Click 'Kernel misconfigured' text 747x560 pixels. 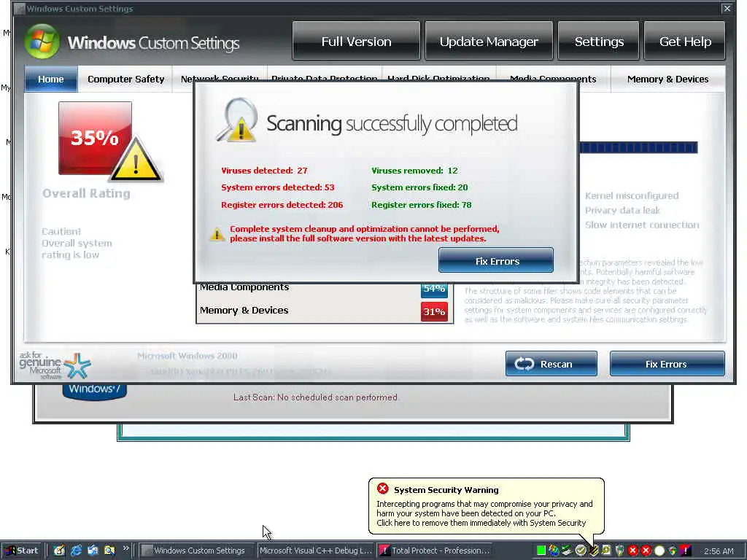point(632,195)
